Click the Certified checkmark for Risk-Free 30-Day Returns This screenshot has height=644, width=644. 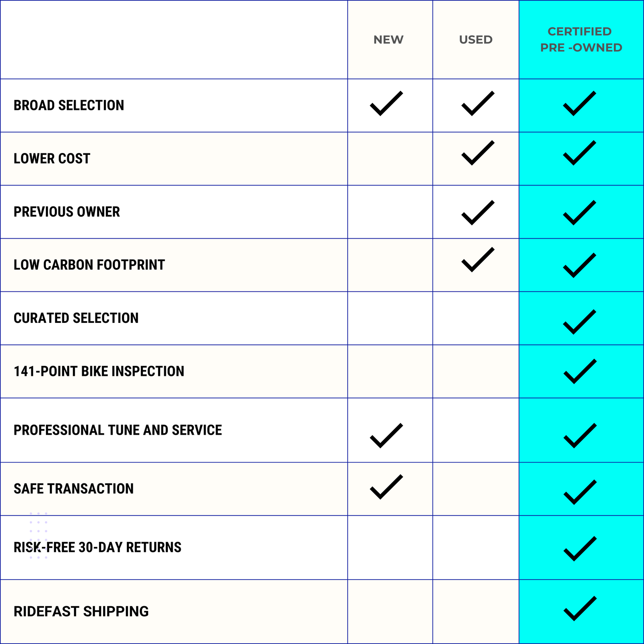(x=580, y=549)
